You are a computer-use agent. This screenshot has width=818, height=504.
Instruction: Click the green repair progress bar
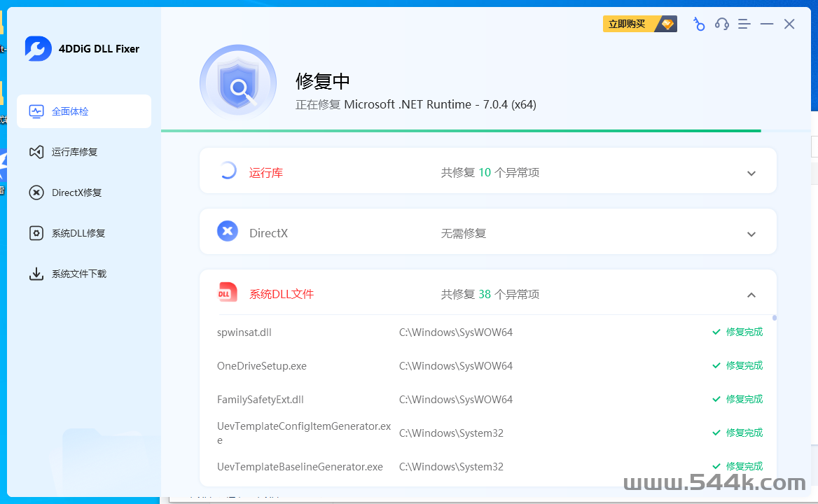click(x=461, y=131)
